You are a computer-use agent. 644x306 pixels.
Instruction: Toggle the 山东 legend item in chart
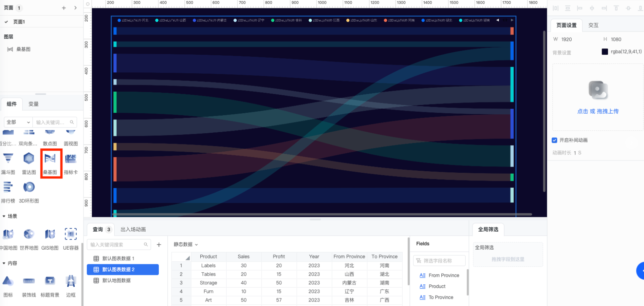click(362, 20)
